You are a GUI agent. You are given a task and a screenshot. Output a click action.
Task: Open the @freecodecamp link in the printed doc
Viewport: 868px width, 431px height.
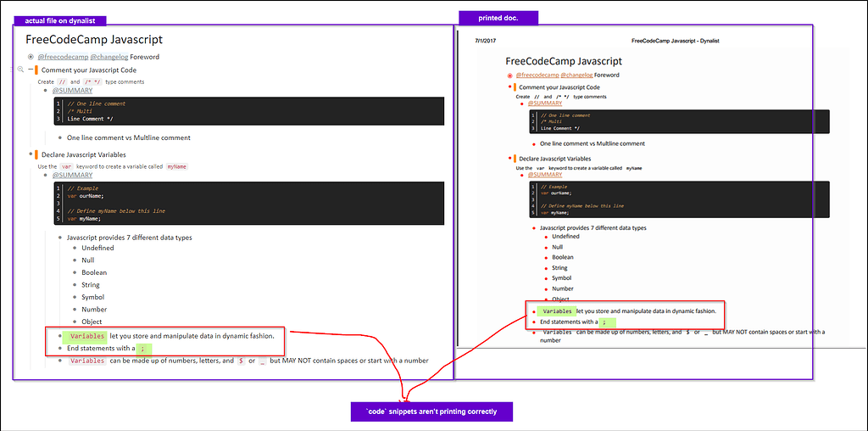(537, 75)
